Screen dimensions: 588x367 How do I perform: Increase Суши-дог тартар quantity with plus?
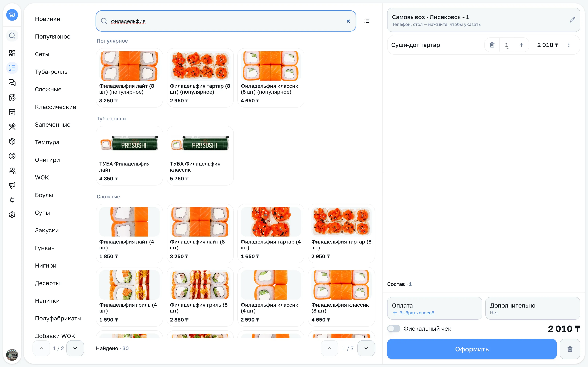point(521,45)
